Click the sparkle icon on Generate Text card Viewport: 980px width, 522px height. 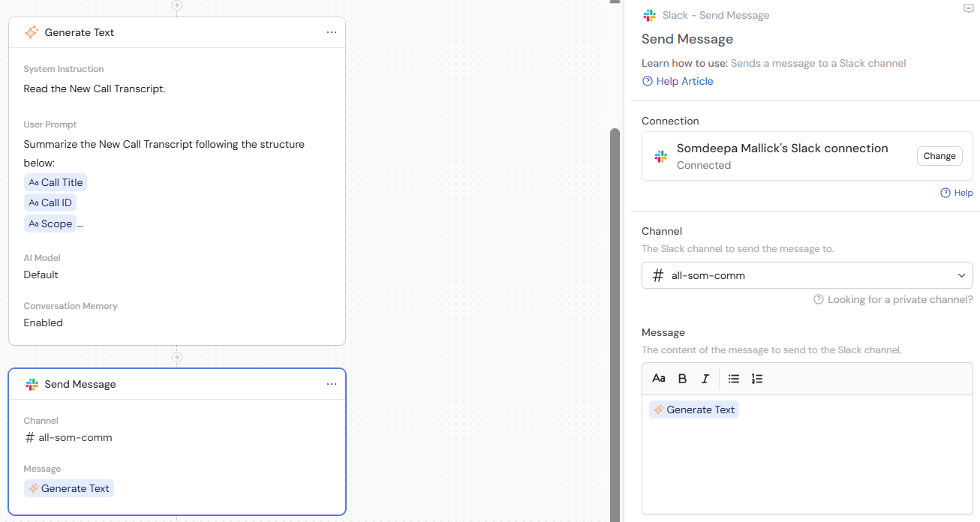32,32
